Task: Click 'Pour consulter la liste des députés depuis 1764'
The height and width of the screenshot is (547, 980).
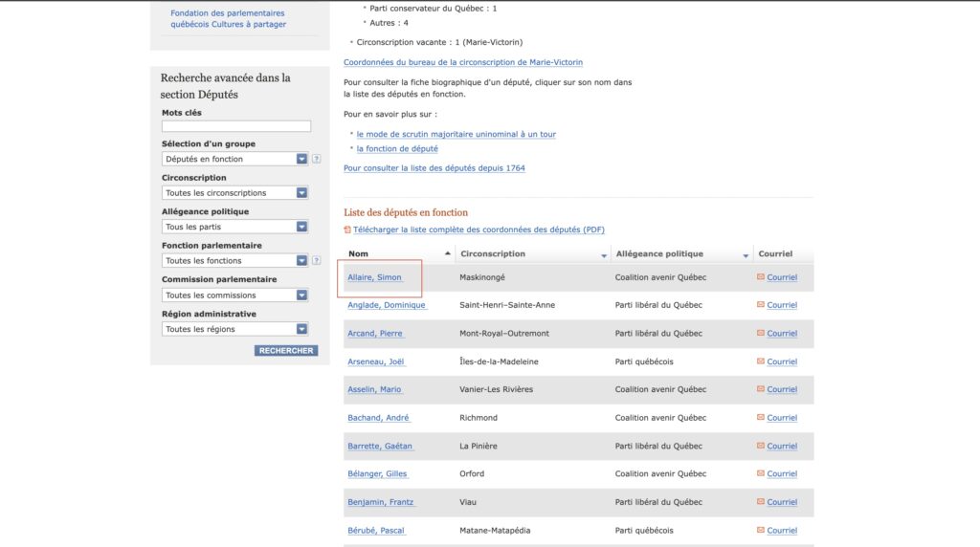Action: click(434, 168)
